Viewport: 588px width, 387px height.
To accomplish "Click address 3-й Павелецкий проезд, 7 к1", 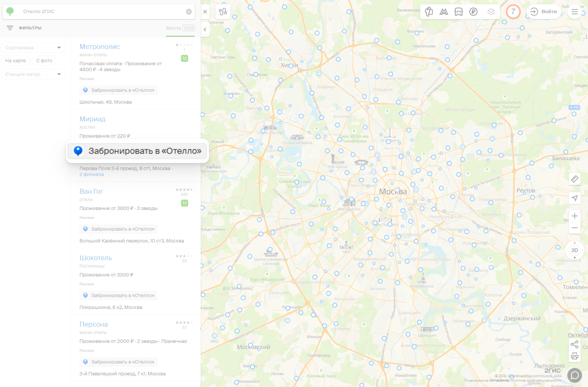I will point(122,374).
